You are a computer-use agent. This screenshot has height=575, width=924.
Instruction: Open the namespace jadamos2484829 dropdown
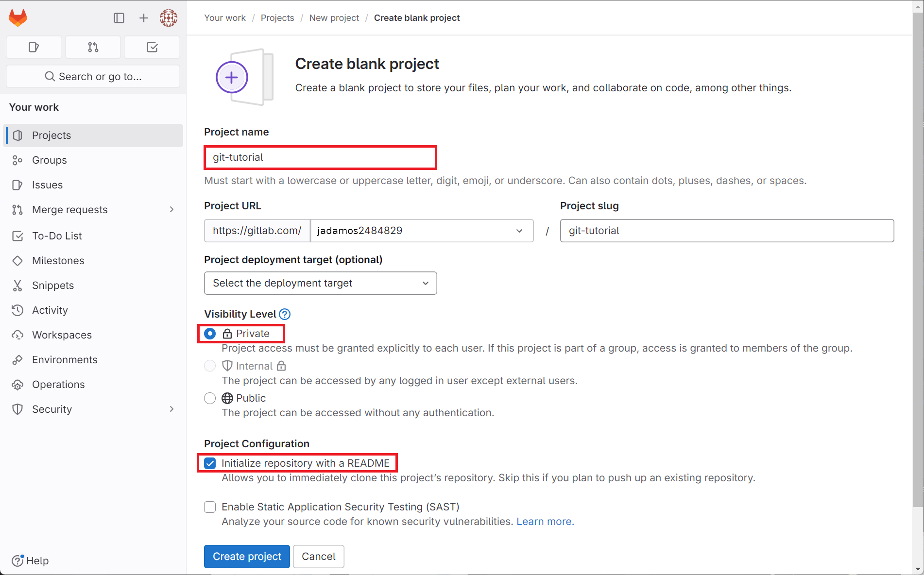pos(422,231)
